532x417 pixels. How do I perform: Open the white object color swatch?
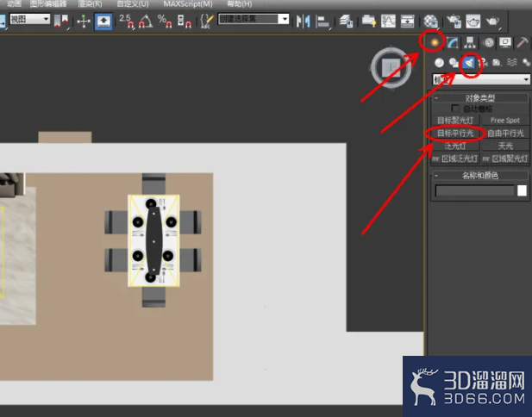pos(522,190)
